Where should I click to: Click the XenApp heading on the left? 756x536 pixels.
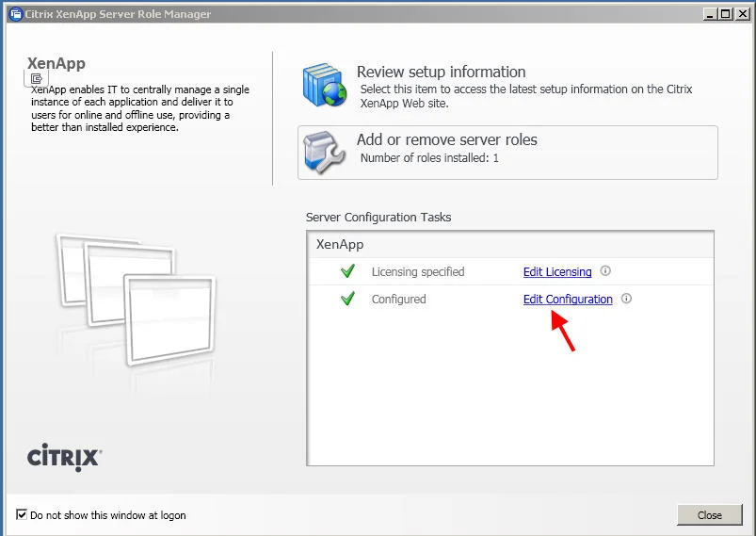pos(56,63)
